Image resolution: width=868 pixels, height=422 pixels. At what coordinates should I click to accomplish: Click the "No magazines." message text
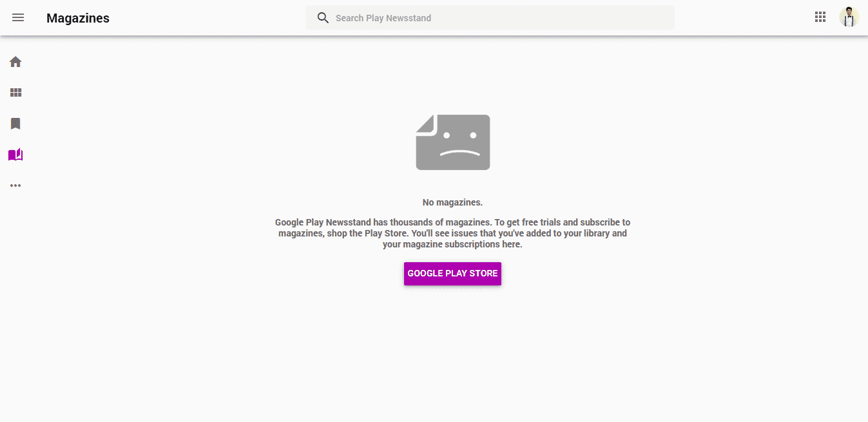[x=452, y=202]
